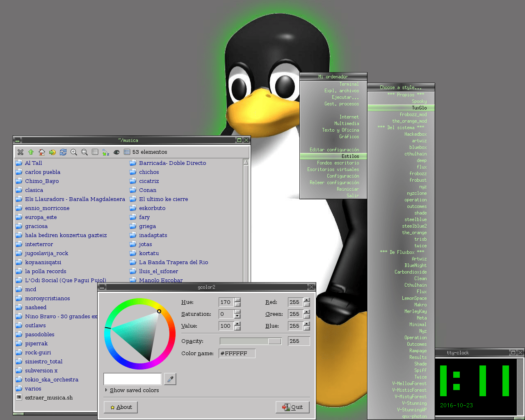525x420 pixels.
Task: Click the automatic size magnifier icon
Action: pos(84,152)
